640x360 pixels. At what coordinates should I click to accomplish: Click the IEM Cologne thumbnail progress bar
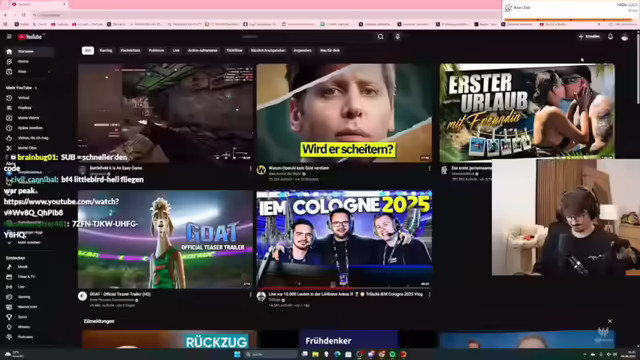pyautogui.click(x=344, y=288)
